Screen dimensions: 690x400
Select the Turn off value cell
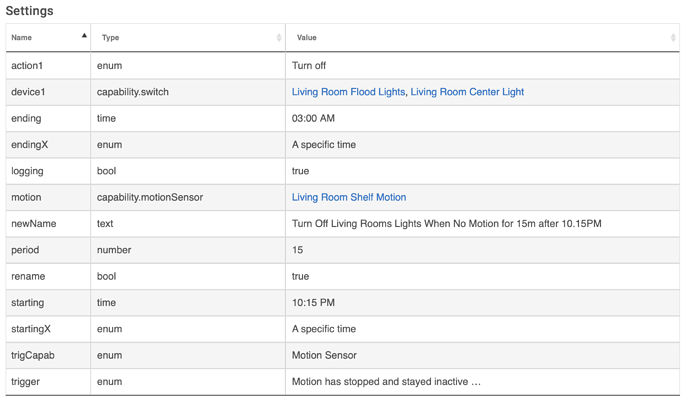(x=482, y=66)
